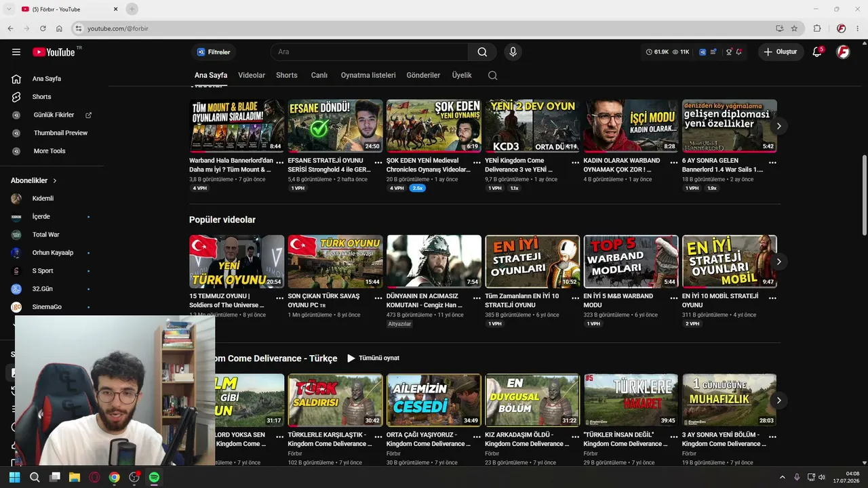Reload the page in Chrome
This screenshot has height=488, width=868.
43,28
